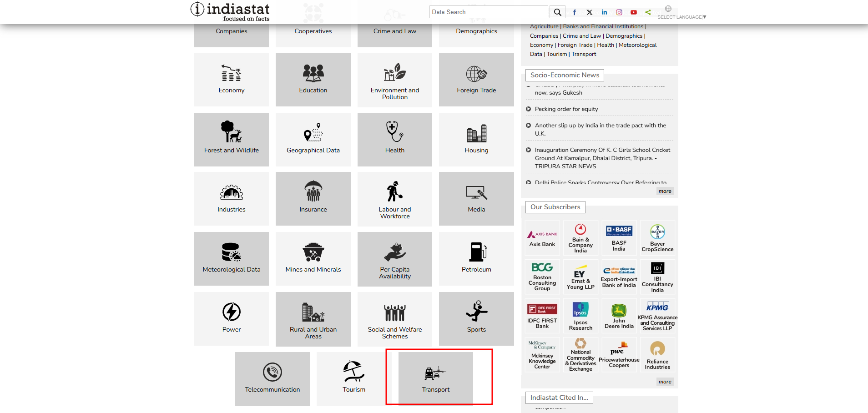This screenshot has height=413, width=868.
Task: Open the KPMG subscriber logo
Action: tap(657, 307)
